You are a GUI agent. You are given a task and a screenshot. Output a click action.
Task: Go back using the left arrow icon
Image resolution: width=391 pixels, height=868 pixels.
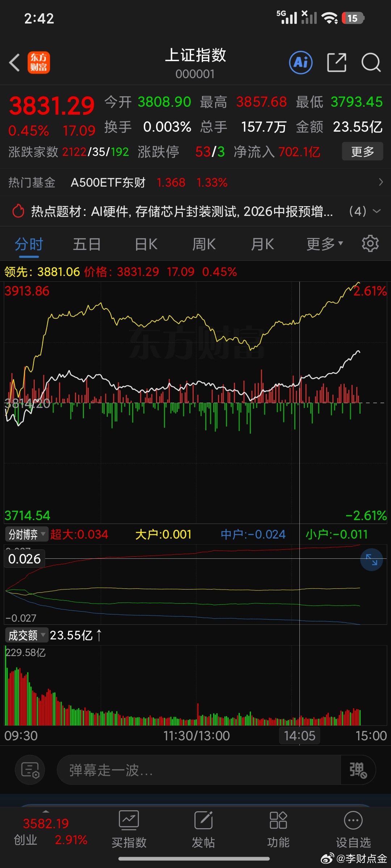tap(14, 63)
